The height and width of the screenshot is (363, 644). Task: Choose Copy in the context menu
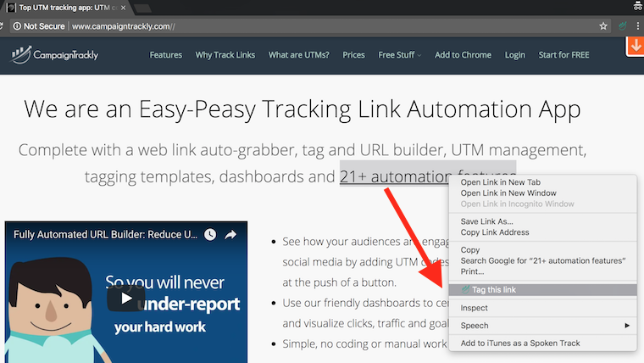pyautogui.click(x=542, y=250)
